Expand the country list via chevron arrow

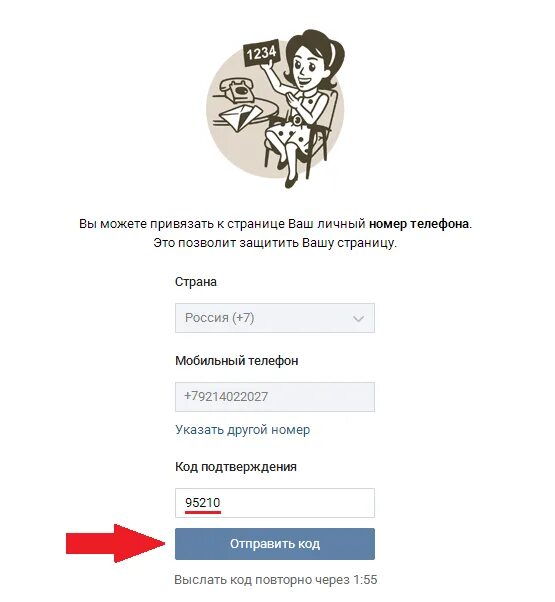[x=358, y=318]
